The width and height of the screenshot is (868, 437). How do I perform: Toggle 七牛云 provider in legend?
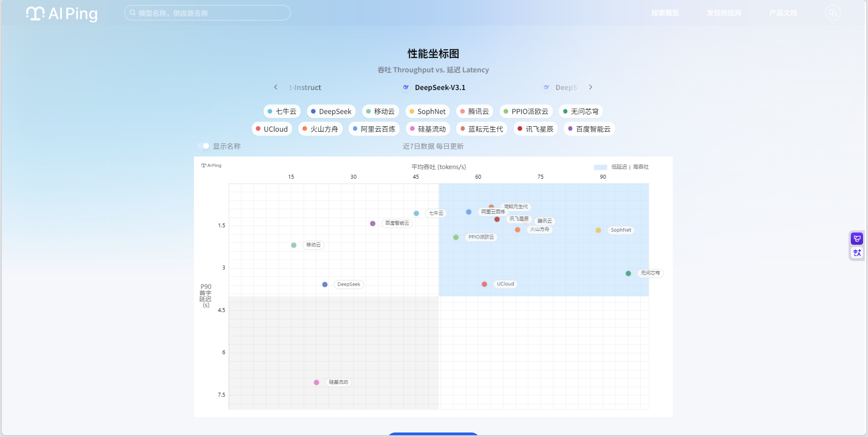282,111
